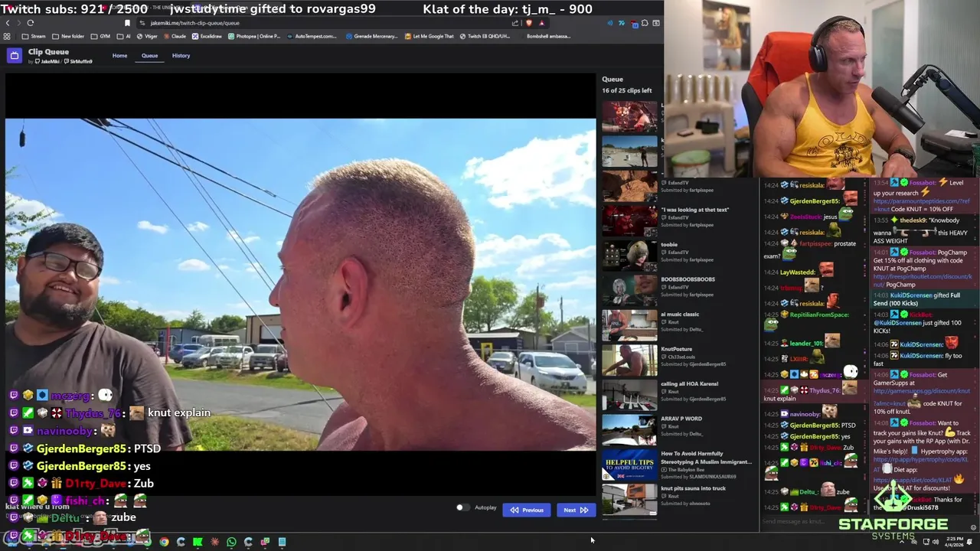Click the Previous clip button
This screenshot has width=980, height=551.
(527, 510)
